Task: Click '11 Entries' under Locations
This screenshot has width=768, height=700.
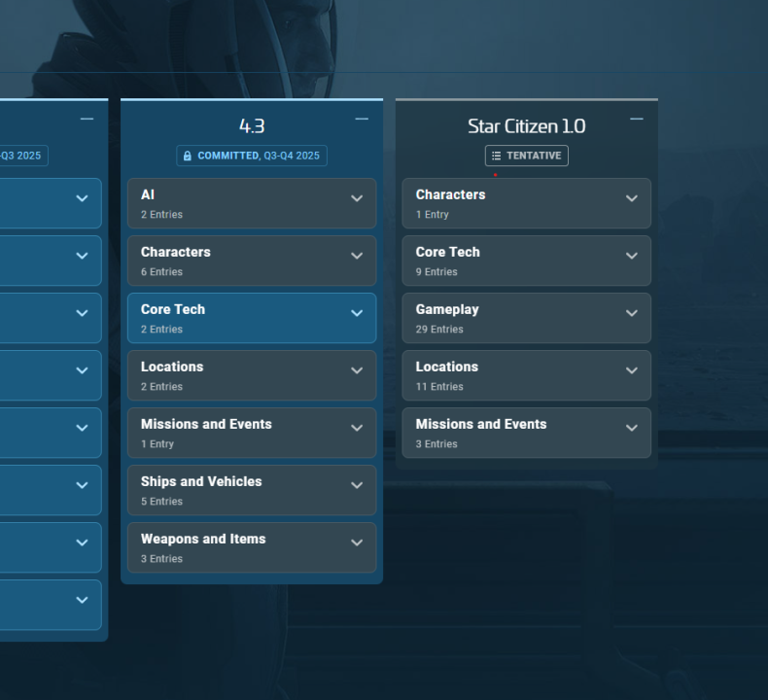Action: [x=439, y=387]
